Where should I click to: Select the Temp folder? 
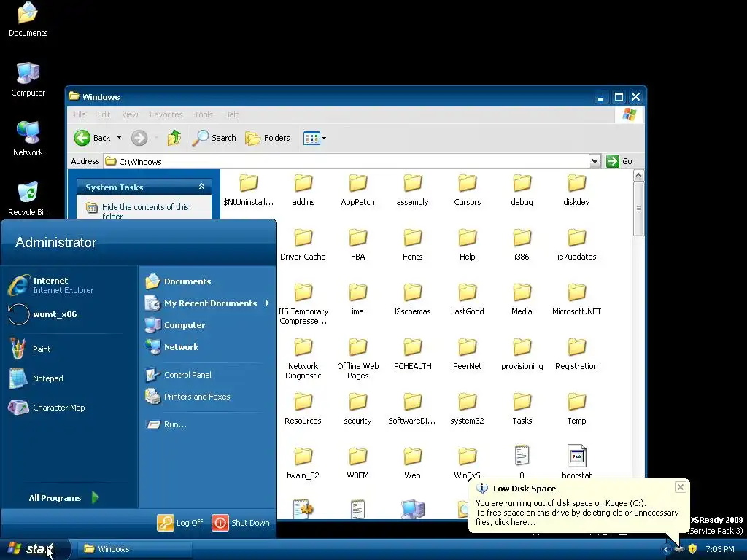tap(576, 408)
